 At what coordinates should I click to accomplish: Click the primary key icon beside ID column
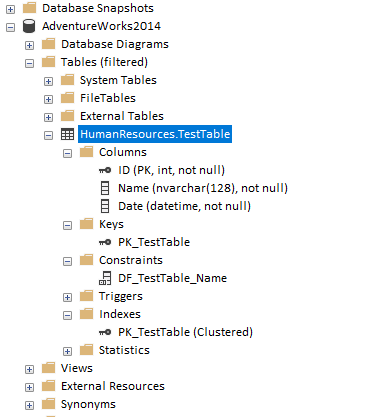coord(105,170)
